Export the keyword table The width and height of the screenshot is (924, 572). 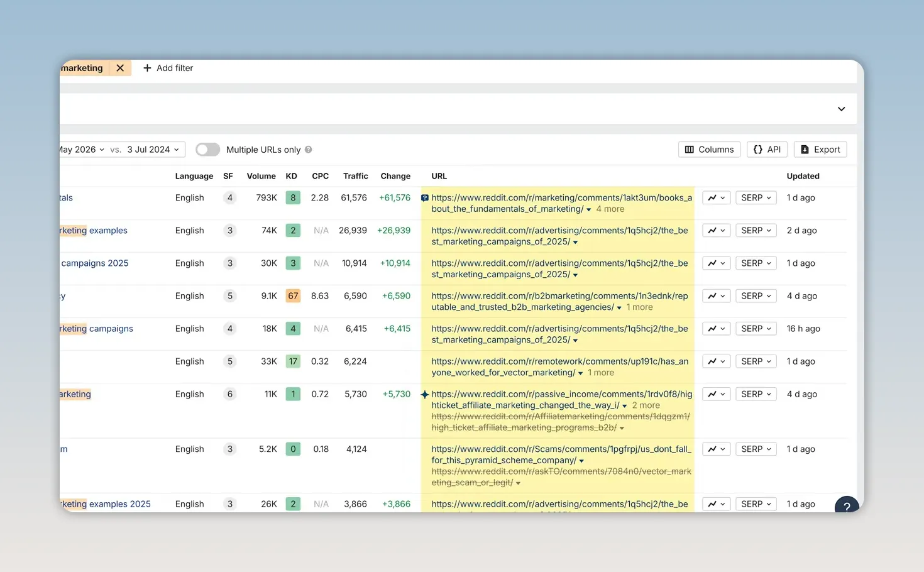(x=820, y=150)
